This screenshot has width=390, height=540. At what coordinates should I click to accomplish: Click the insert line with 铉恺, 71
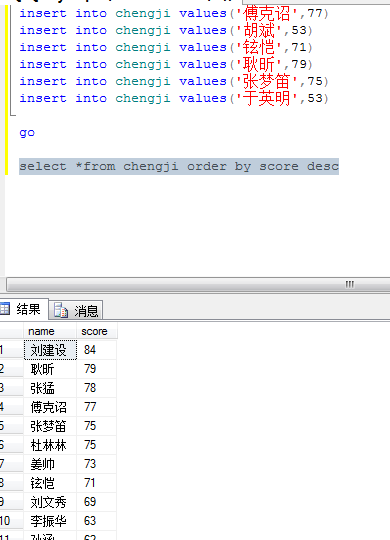tap(166, 47)
